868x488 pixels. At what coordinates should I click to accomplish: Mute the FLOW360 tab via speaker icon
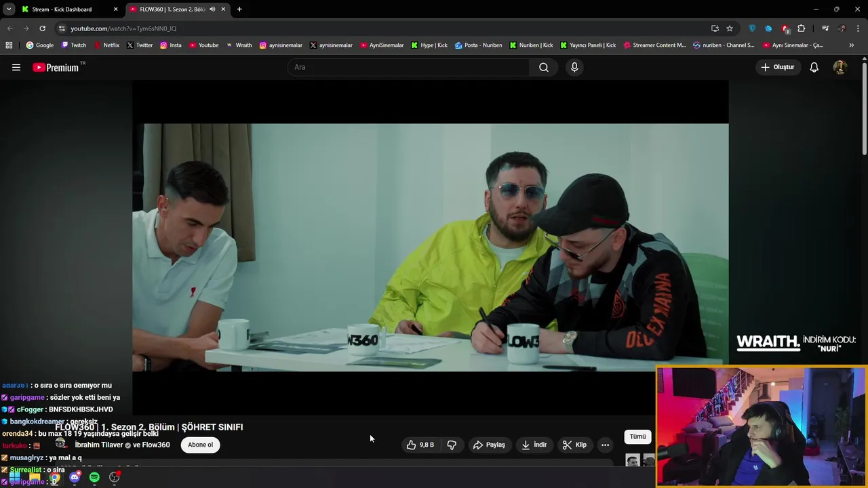point(212,9)
